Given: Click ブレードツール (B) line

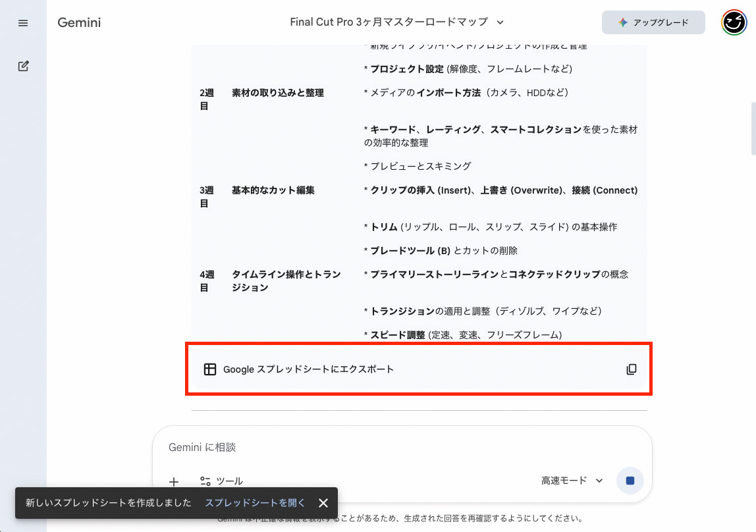Looking at the screenshot, I should tap(441, 251).
